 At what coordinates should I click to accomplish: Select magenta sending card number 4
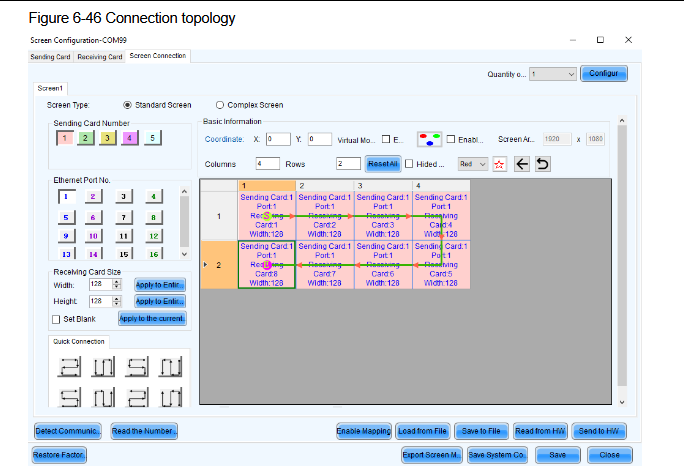[x=130, y=138]
